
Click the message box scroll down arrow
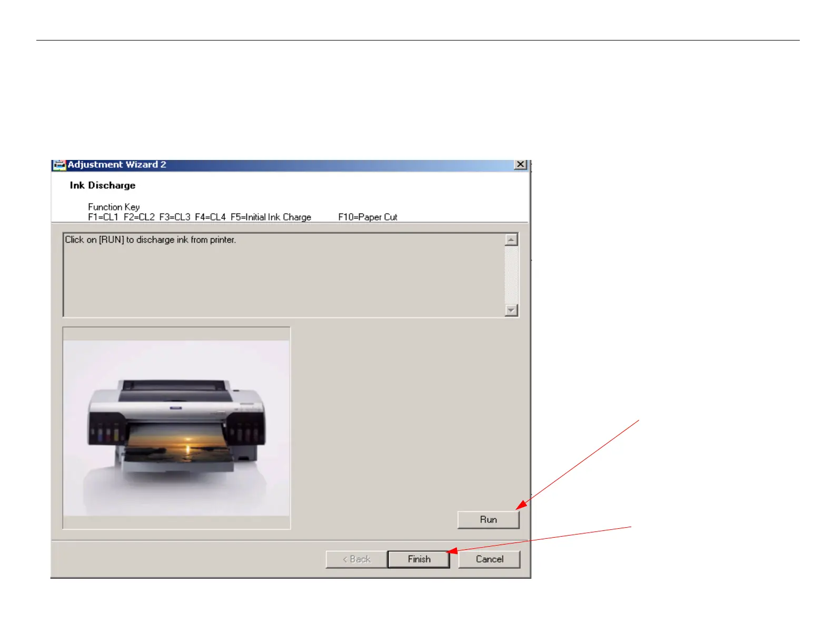[511, 310]
